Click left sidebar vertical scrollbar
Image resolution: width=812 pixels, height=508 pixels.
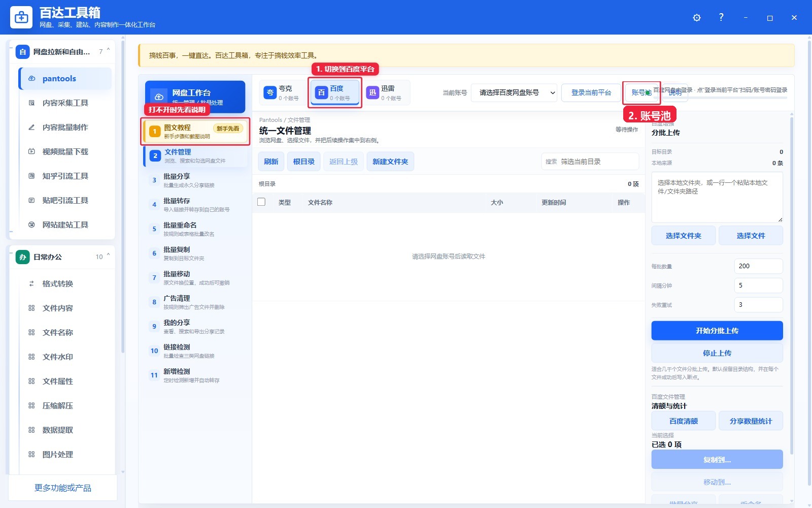[x=123, y=196]
